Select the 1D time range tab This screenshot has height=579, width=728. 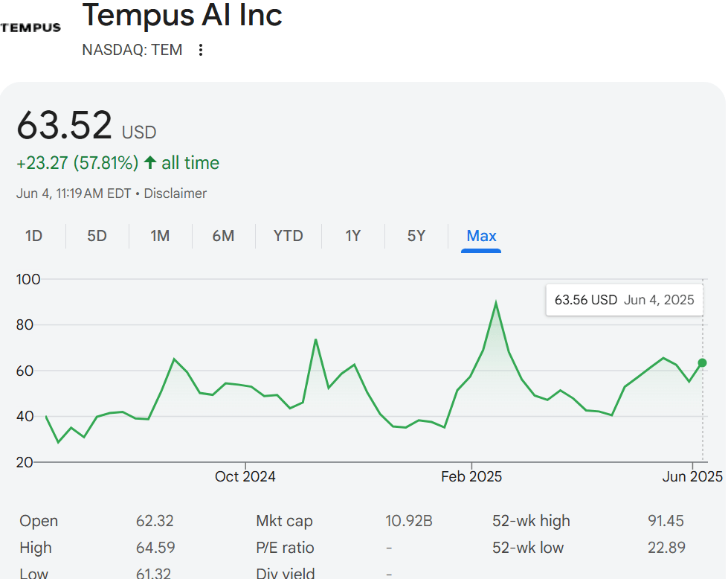[33, 236]
